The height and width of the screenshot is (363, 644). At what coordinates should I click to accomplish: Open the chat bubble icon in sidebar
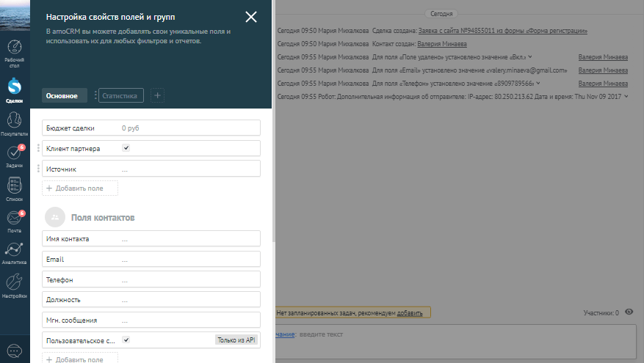pos(15,351)
